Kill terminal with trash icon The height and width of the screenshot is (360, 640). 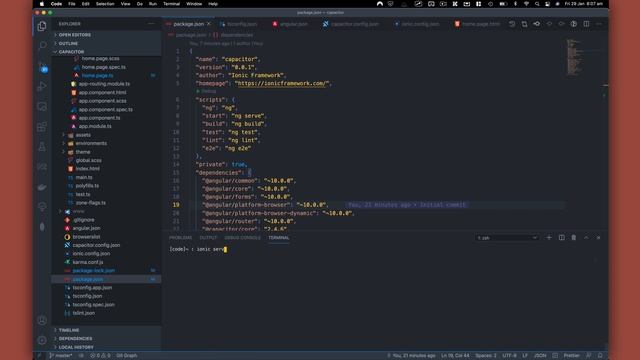click(573, 238)
